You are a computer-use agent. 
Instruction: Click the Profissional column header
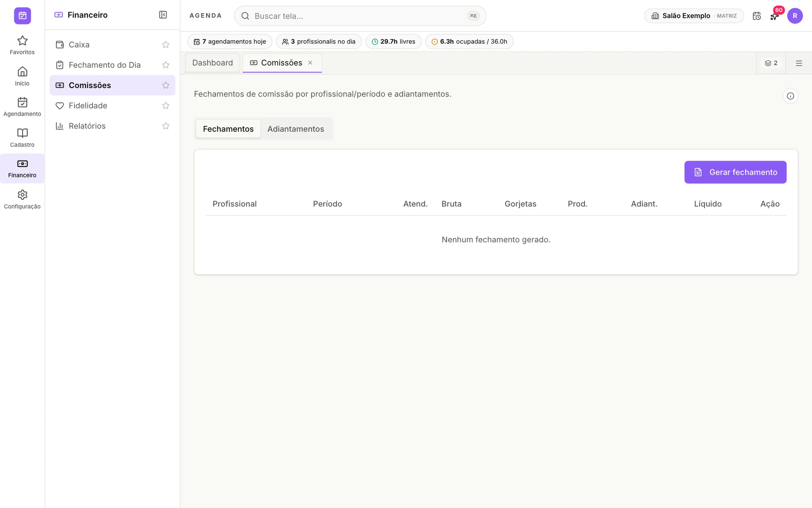click(234, 204)
